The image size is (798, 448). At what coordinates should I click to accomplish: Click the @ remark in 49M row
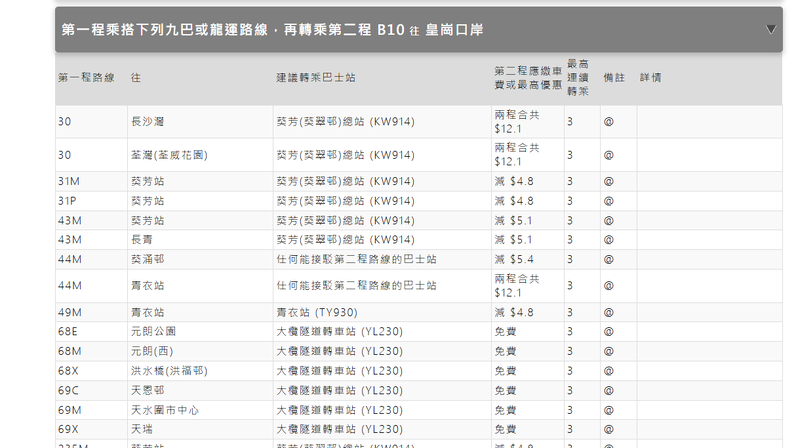pyautogui.click(x=609, y=312)
